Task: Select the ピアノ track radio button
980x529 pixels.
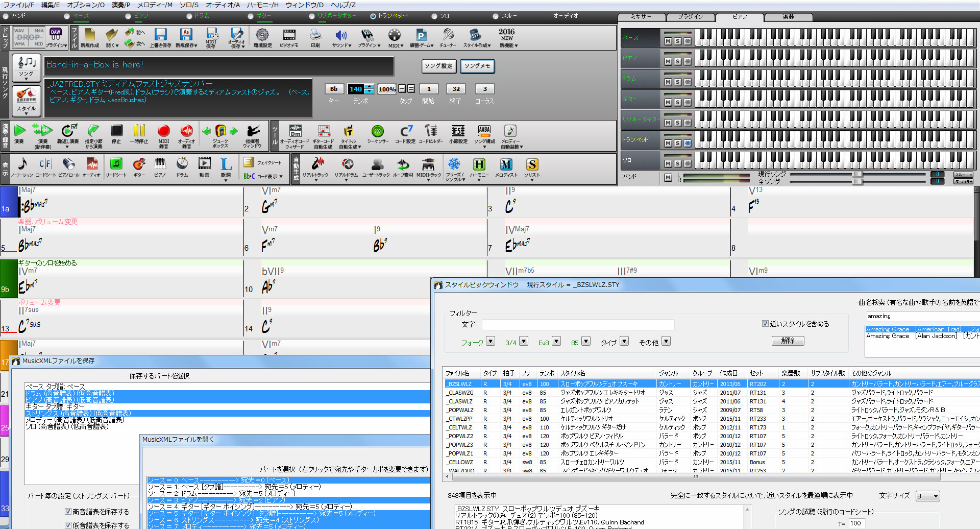Action: [x=128, y=16]
